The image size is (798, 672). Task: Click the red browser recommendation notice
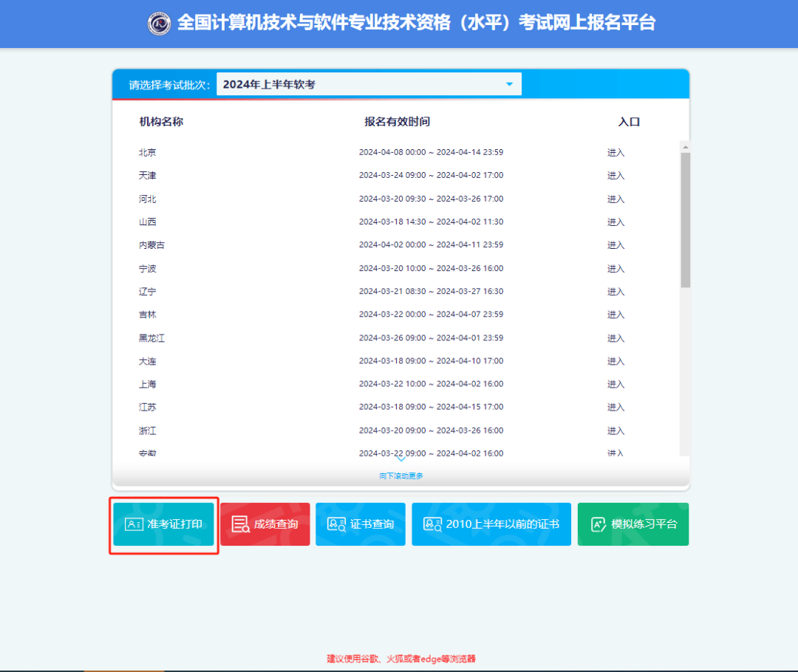click(401, 659)
